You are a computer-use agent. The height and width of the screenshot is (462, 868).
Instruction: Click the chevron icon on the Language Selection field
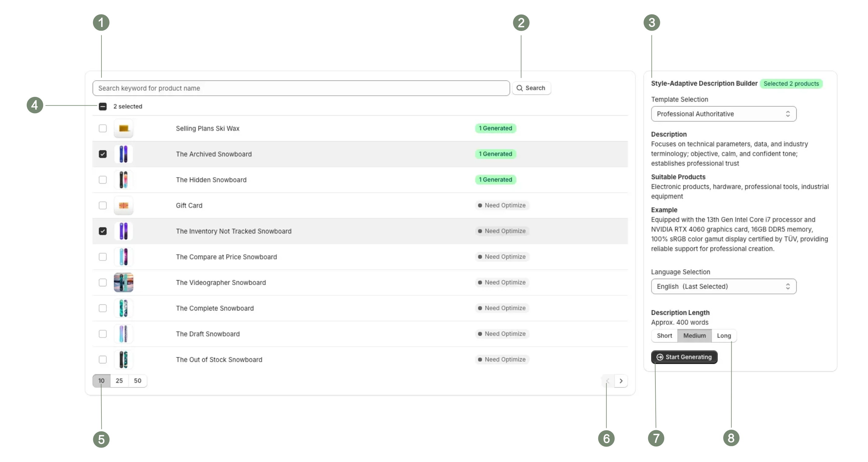pyautogui.click(x=788, y=286)
